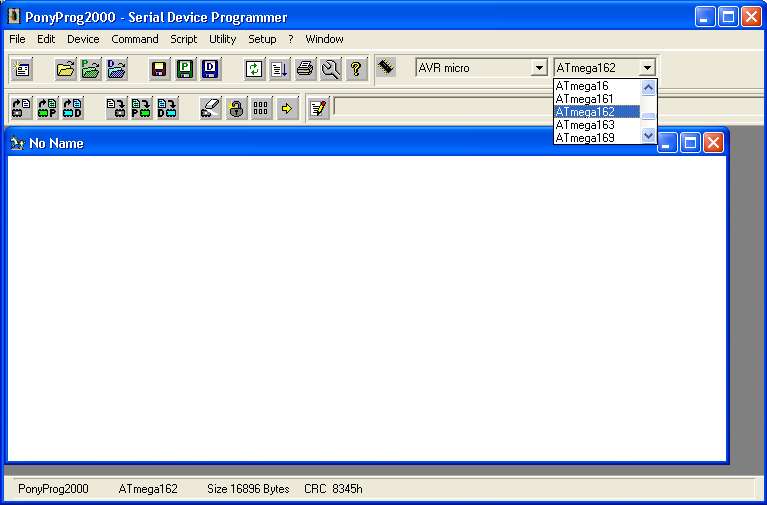767x505 pixels.
Task: Open Security bits padlock icon
Action: 236,108
